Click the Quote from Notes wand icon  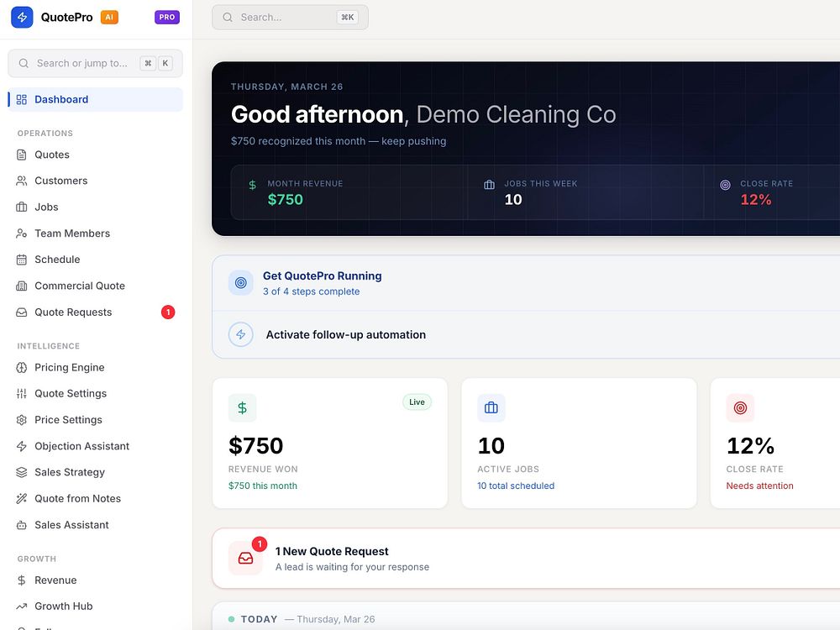(22, 499)
